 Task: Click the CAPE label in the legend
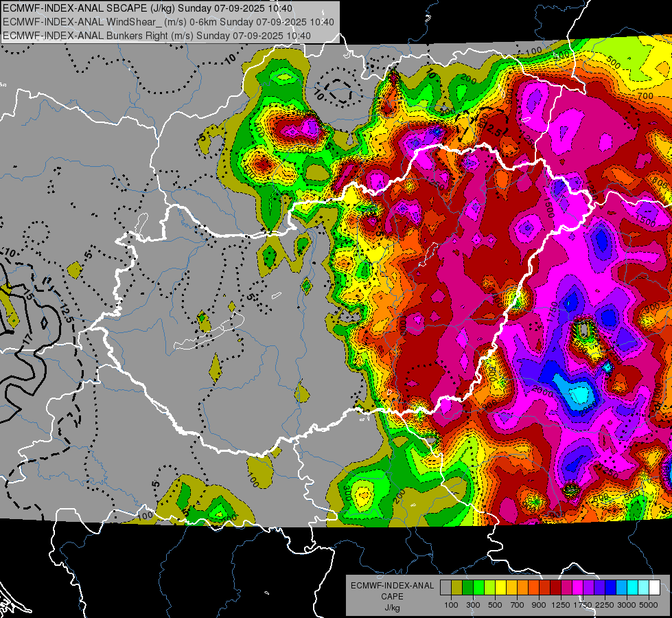(392, 597)
